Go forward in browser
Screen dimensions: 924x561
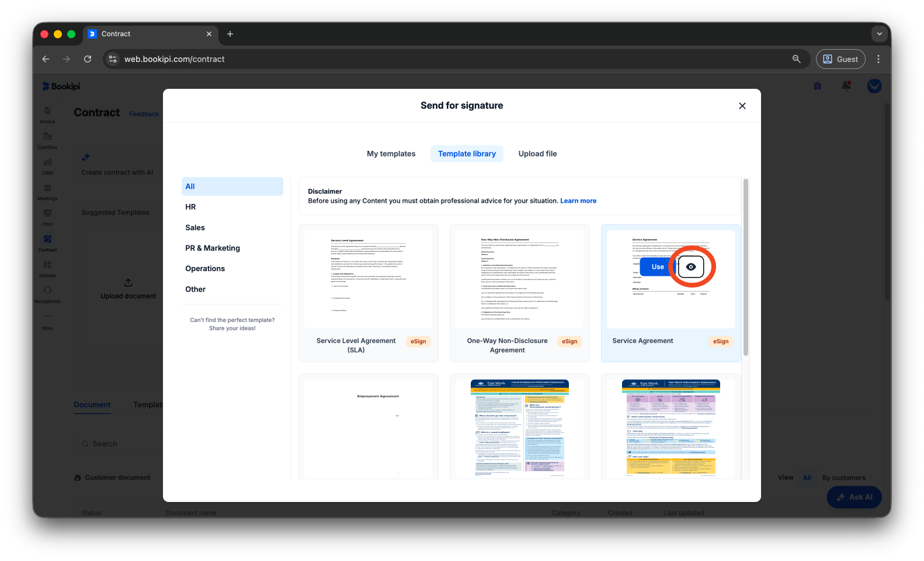pyautogui.click(x=67, y=59)
